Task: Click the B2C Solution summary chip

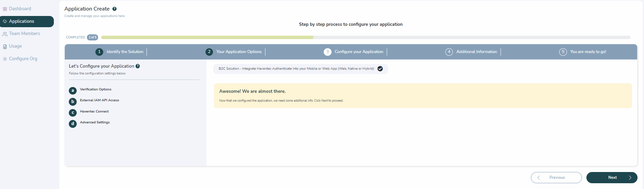Action: coord(301,69)
